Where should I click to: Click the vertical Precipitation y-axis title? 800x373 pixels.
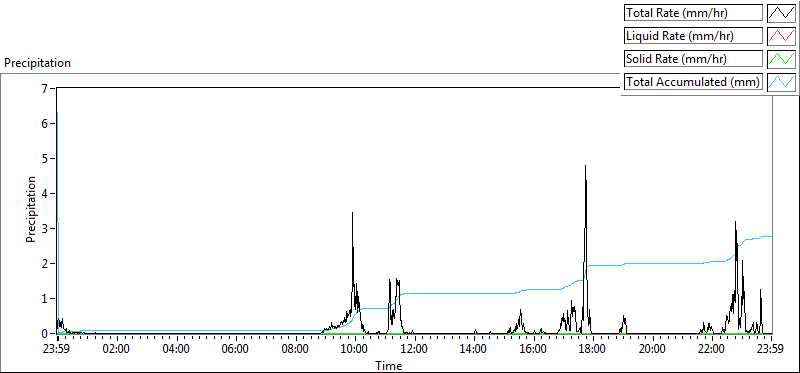coord(31,209)
